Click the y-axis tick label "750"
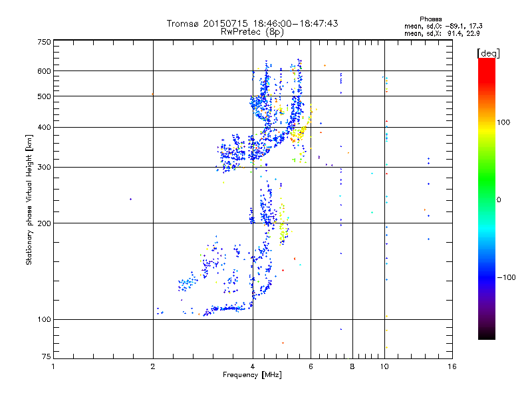The width and height of the screenshot is (532, 399). click(x=45, y=42)
